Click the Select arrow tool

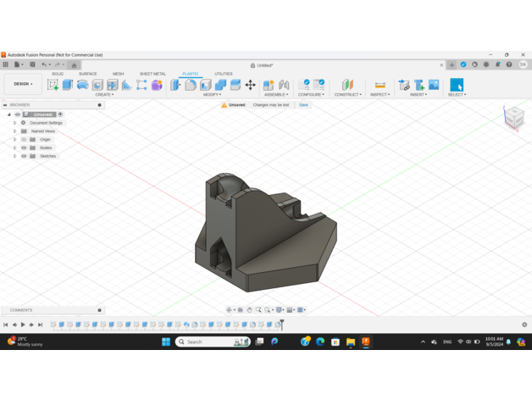click(457, 85)
